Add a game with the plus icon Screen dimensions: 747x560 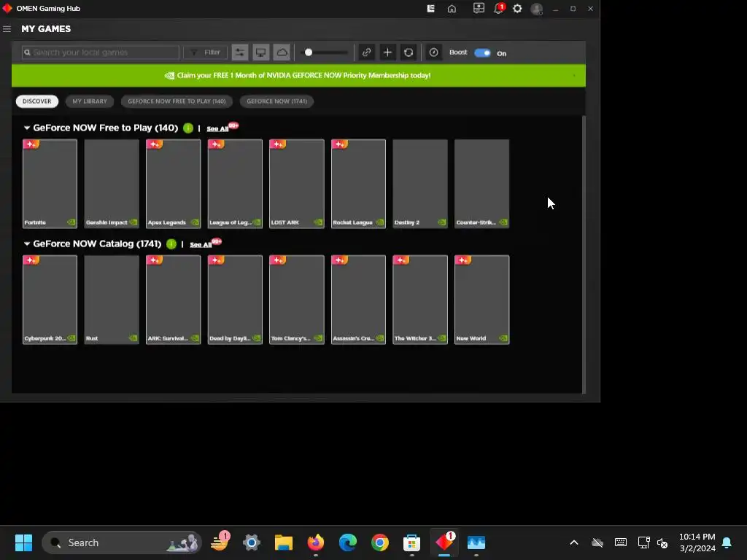pyautogui.click(x=387, y=52)
